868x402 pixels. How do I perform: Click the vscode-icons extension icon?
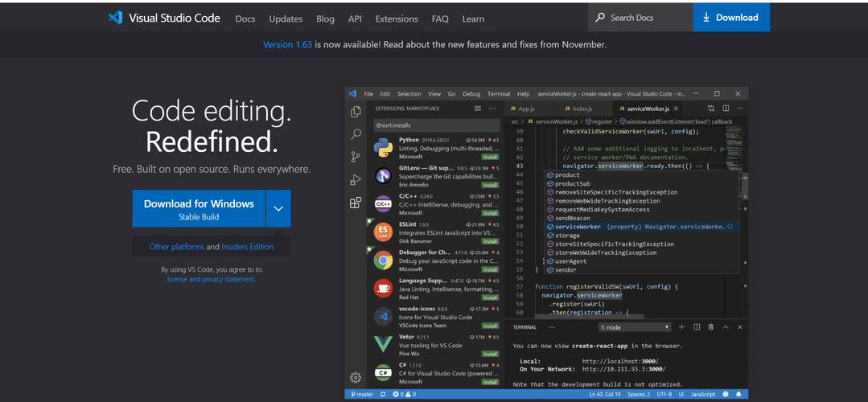[383, 316]
